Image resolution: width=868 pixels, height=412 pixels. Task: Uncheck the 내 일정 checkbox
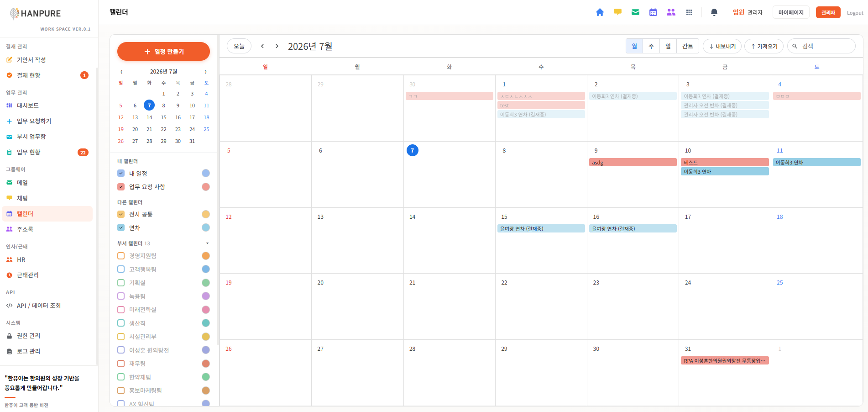[121, 173]
